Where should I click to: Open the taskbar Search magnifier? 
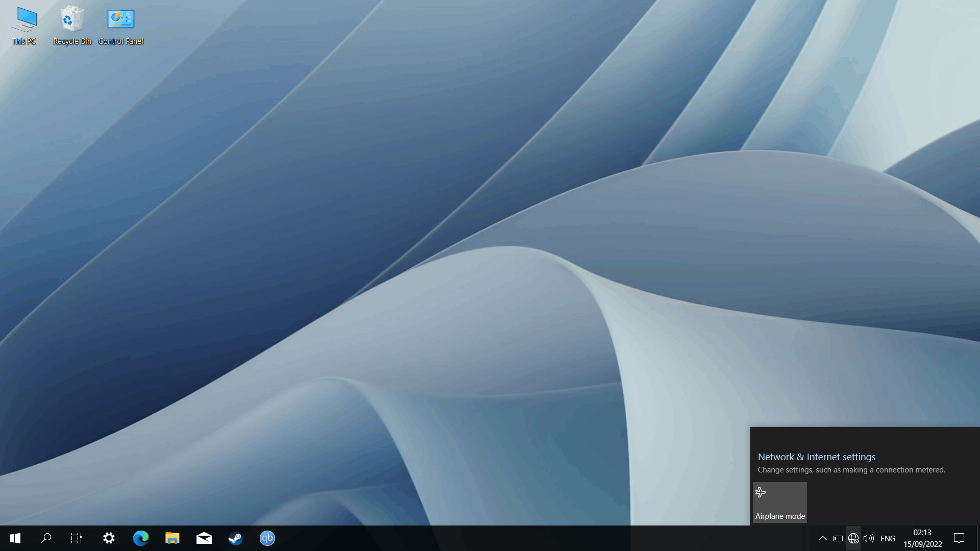point(46,538)
